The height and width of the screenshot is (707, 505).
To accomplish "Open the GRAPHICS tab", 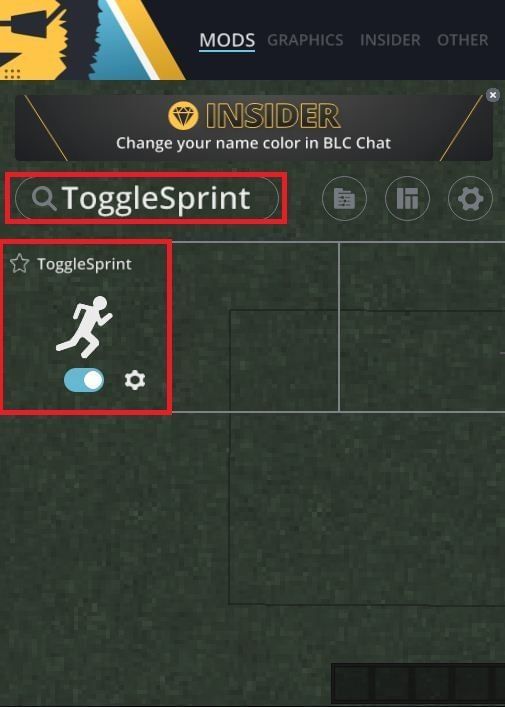I will pyautogui.click(x=305, y=40).
